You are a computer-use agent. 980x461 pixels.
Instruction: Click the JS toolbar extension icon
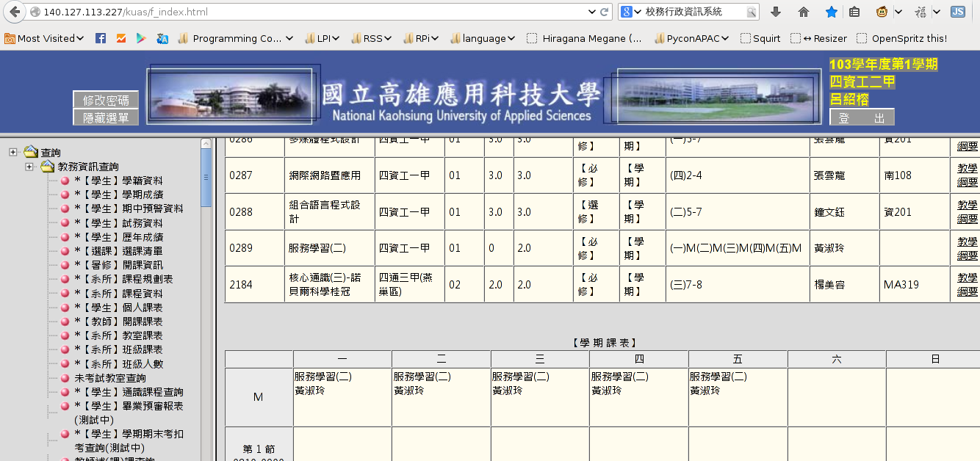click(x=957, y=12)
